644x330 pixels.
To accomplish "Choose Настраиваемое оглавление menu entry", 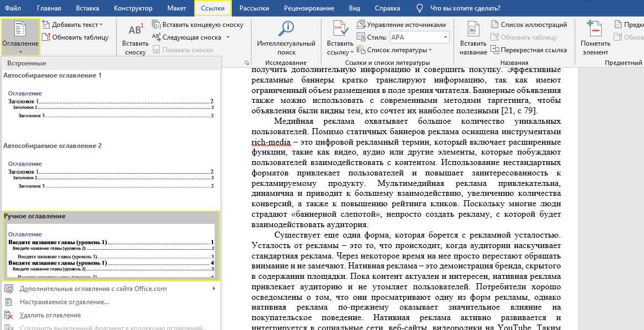I will (x=64, y=302).
